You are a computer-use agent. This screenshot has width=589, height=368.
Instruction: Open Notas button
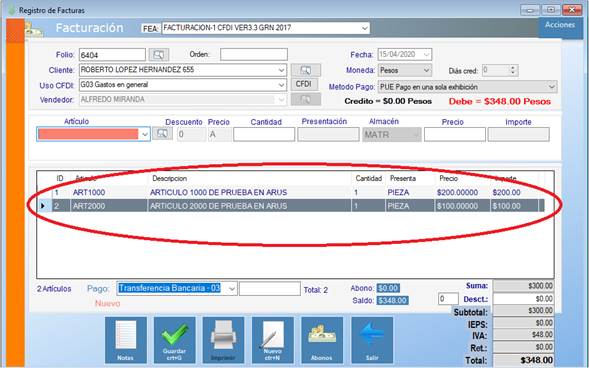(125, 340)
